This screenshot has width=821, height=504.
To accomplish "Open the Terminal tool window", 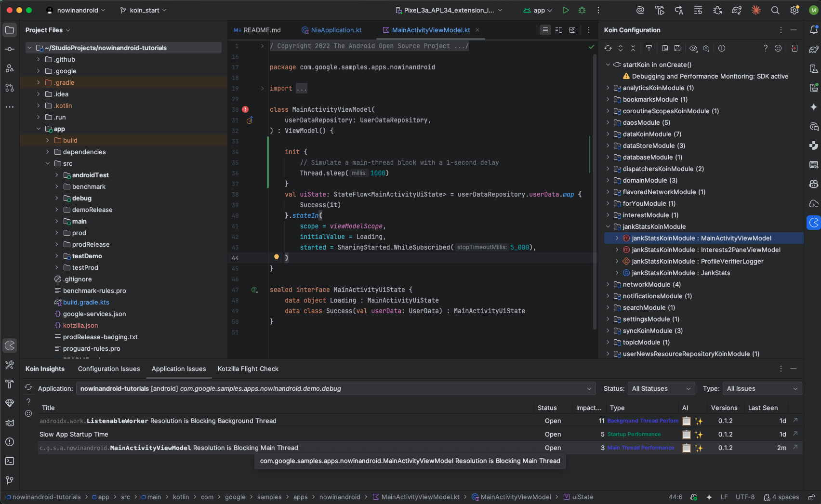I will (x=10, y=461).
